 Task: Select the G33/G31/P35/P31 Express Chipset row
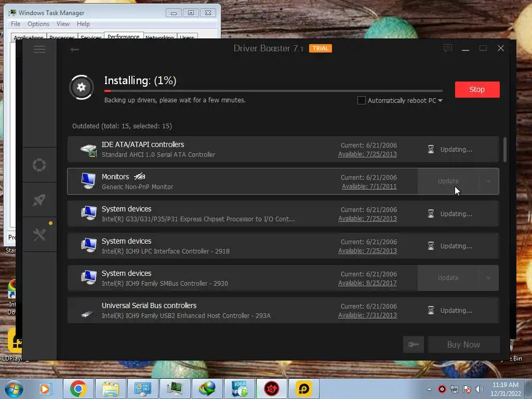tap(283, 214)
